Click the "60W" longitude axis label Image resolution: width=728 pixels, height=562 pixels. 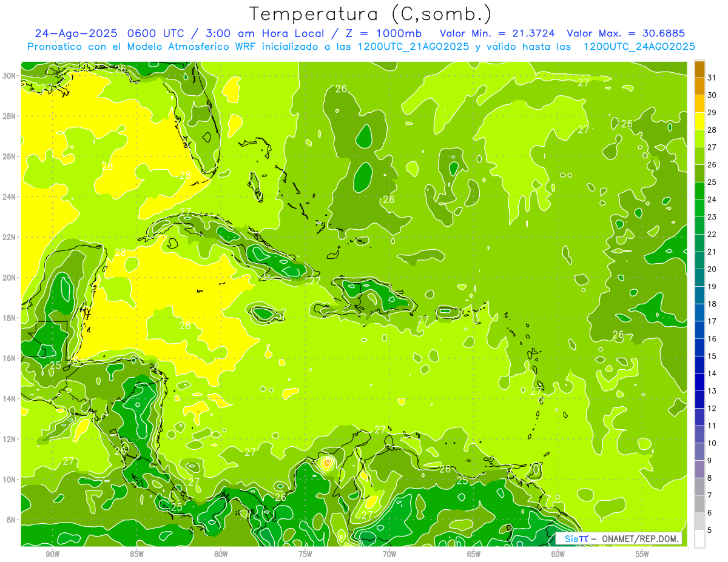[x=558, y=554]
